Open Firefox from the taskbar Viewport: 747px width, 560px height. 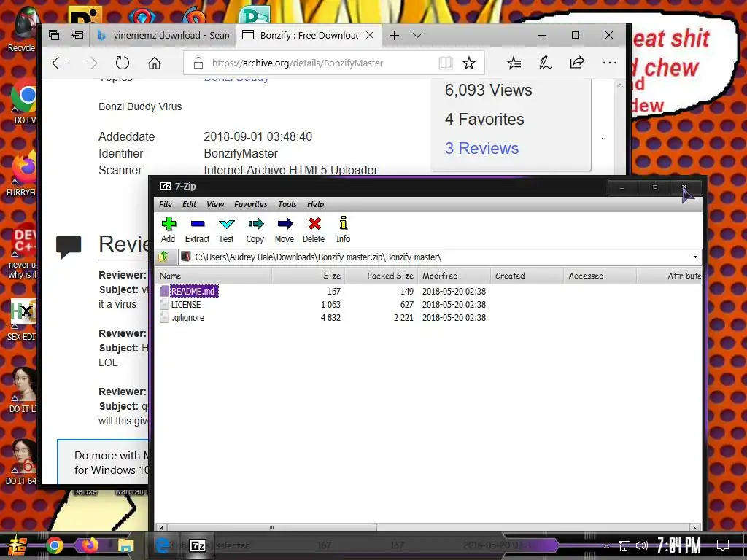(x=90, y=545)
